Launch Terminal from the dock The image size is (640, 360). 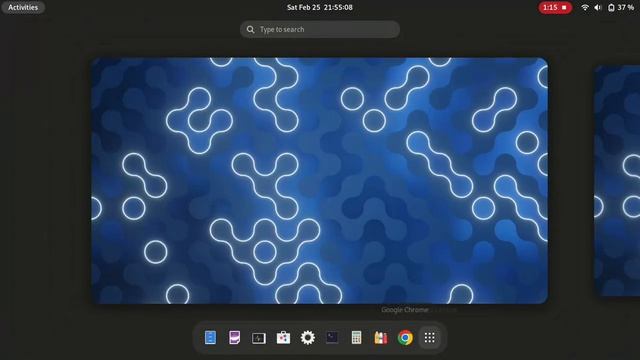(x=332, y=338)
